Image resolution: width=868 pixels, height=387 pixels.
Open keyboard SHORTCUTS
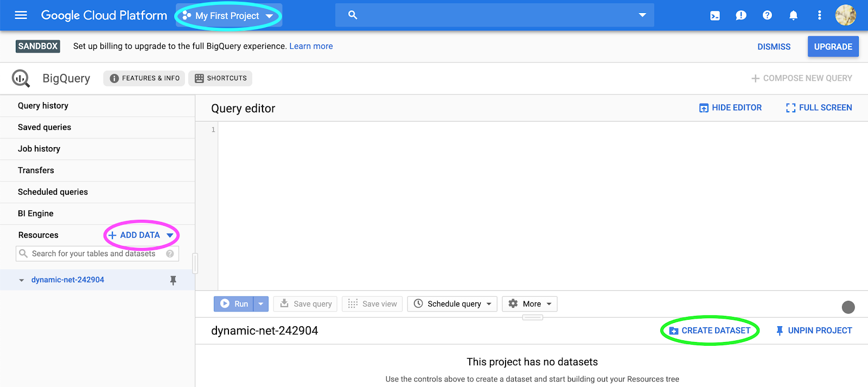coord(220,78)
